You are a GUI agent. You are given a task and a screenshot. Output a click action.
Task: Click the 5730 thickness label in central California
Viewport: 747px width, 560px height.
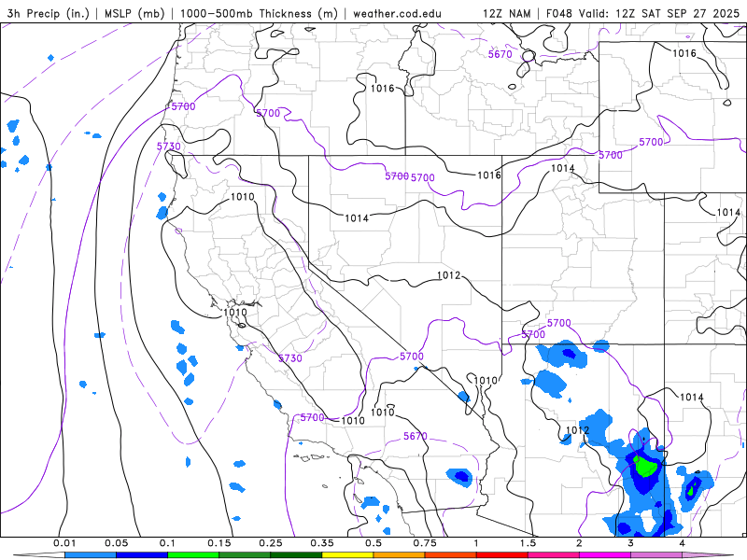(290, 358)
